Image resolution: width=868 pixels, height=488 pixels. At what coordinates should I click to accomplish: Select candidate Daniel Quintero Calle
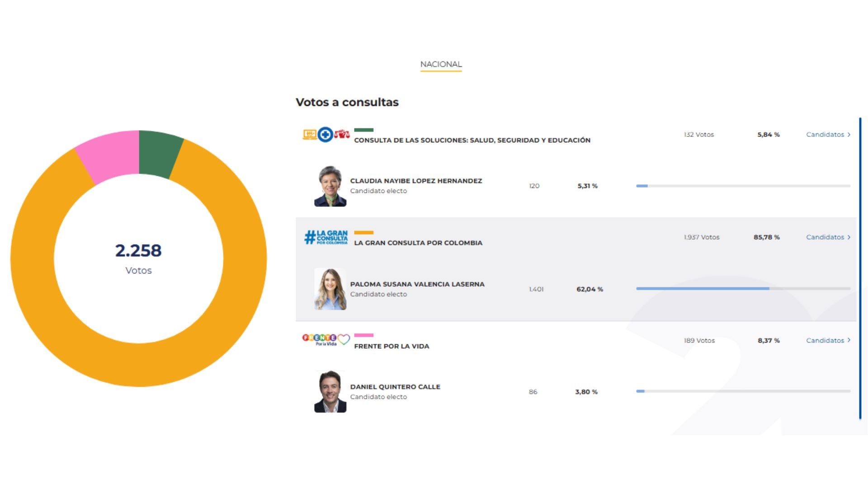[395, 386]
